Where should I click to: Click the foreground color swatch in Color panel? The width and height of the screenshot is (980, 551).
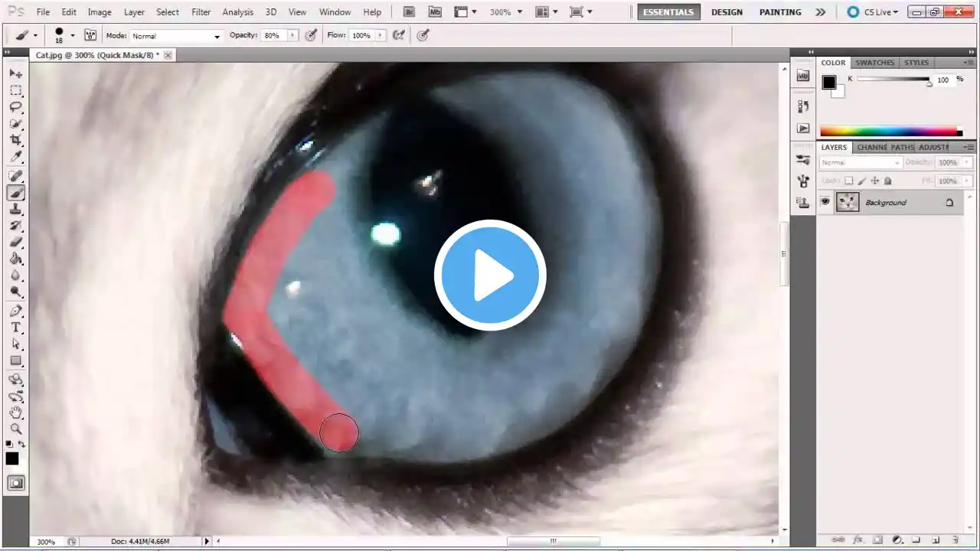click(x=829, y=83)
